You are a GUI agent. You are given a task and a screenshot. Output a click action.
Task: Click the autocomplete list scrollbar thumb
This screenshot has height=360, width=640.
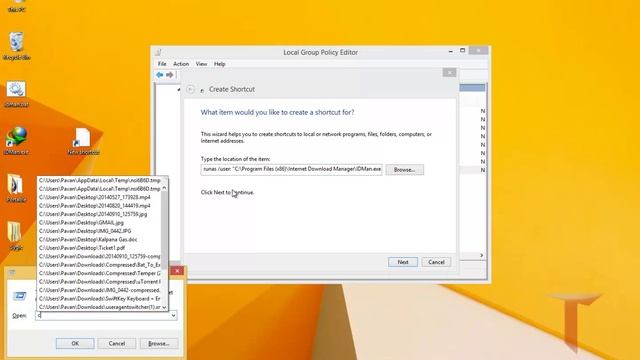click(164, 230)
